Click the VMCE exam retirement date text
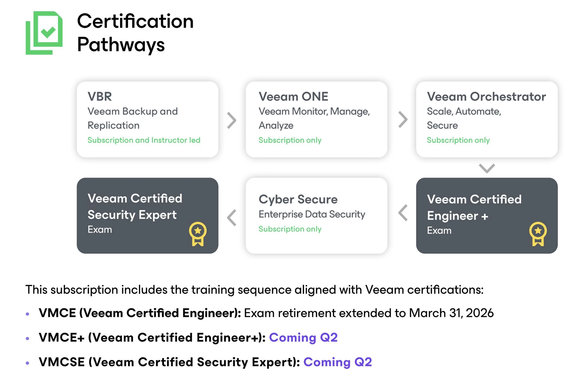This screenshot has height=388, width=588. [369, 313]
